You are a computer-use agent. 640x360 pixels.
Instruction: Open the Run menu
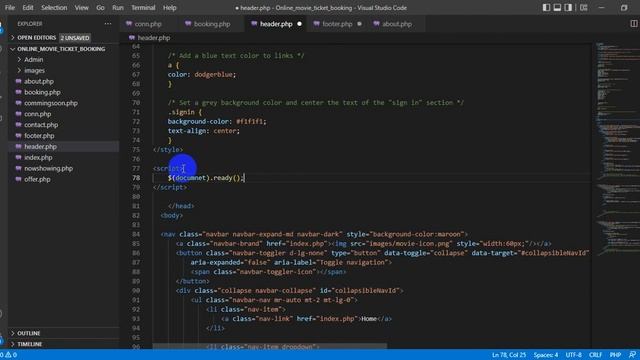[x=118, y=8]
